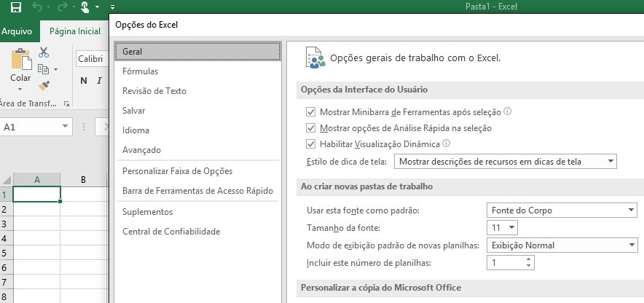
Task: Open the Salvar options category
Action: 198,111
